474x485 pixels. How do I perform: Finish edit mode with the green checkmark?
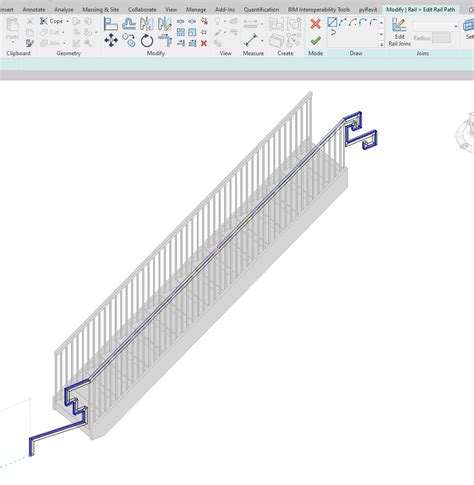point(315,41)
